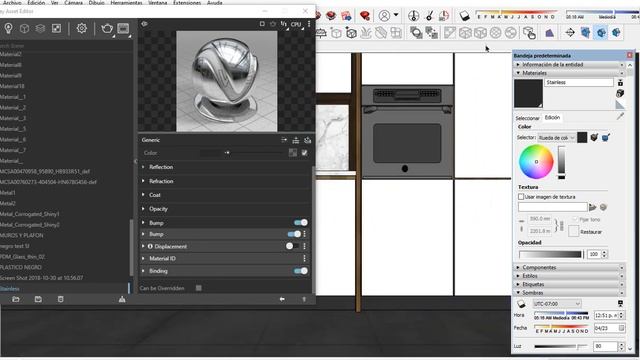Open the UTC-07:00 timezone dropdown

pos(557,304)
